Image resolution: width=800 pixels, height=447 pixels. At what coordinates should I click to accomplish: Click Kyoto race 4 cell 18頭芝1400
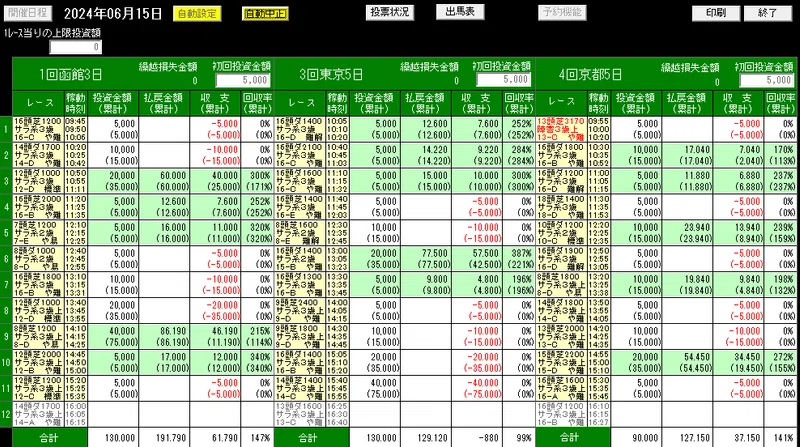pos(561,207)
